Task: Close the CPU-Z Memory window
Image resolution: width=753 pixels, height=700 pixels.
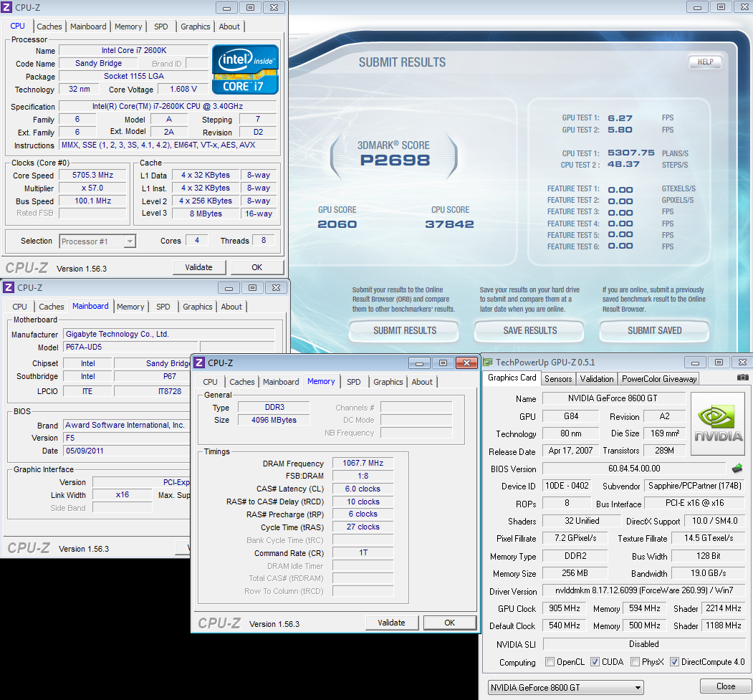Action: click(466, 363)
